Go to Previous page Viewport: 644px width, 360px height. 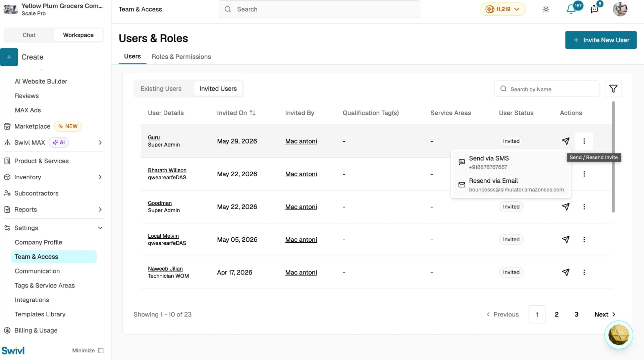coord(502,314)
